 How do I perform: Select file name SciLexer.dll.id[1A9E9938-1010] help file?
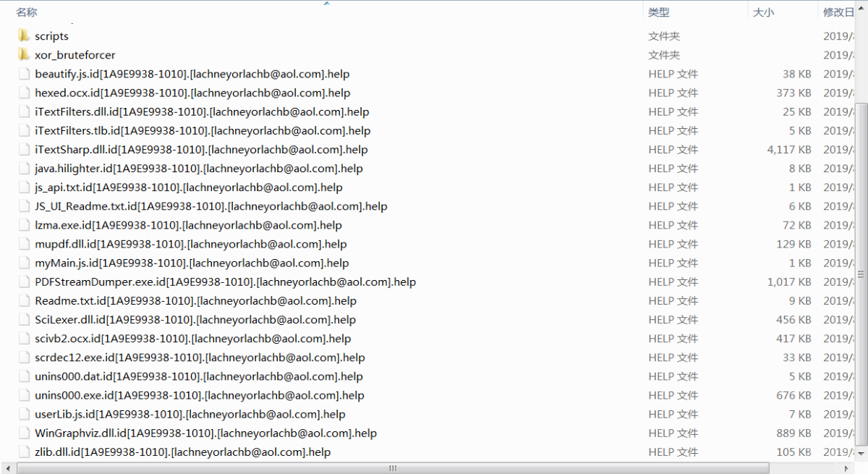tap(195, 319)
